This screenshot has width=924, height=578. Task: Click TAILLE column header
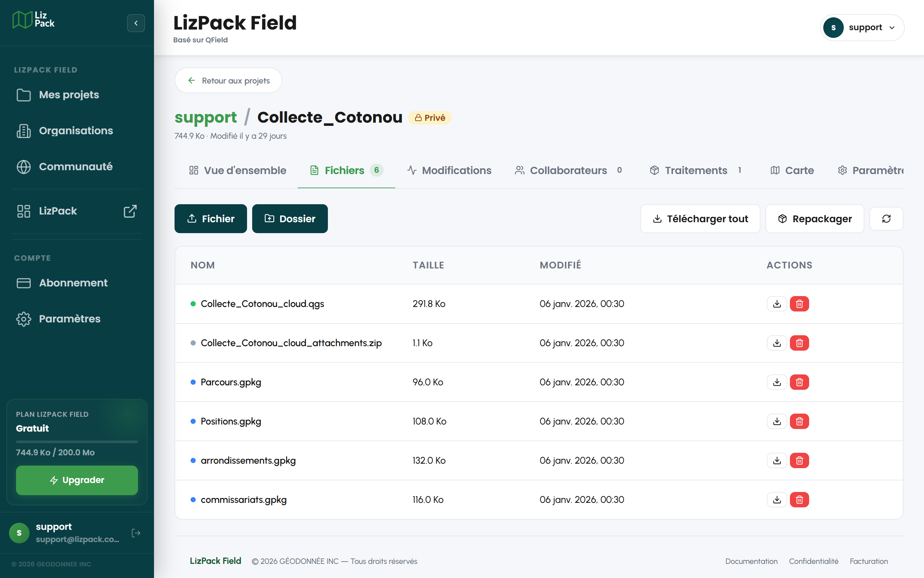point(428,265)
